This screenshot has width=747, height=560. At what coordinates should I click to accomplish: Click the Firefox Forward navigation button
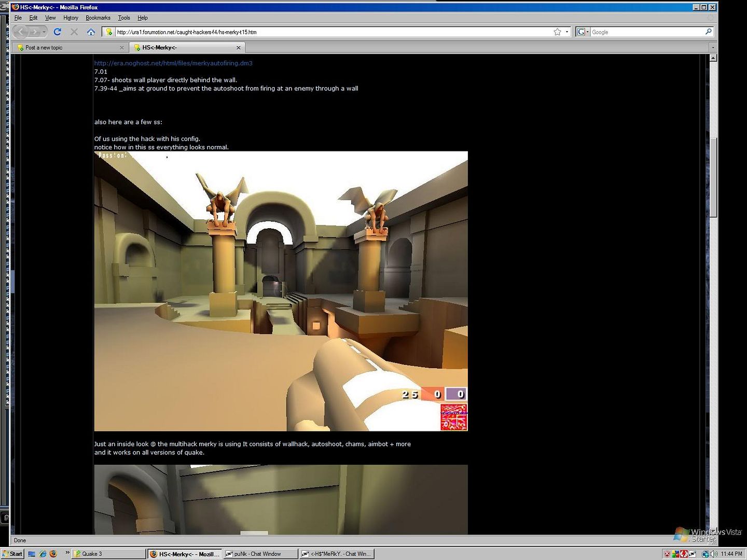tap(34, 32)
